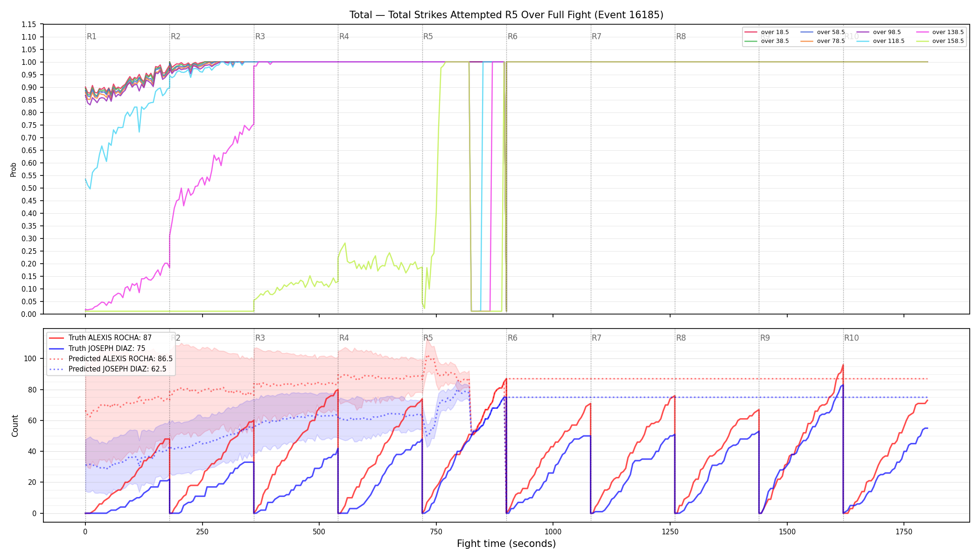Click the 1.15 tick on the Prob axis

click(x=29, y=24)
